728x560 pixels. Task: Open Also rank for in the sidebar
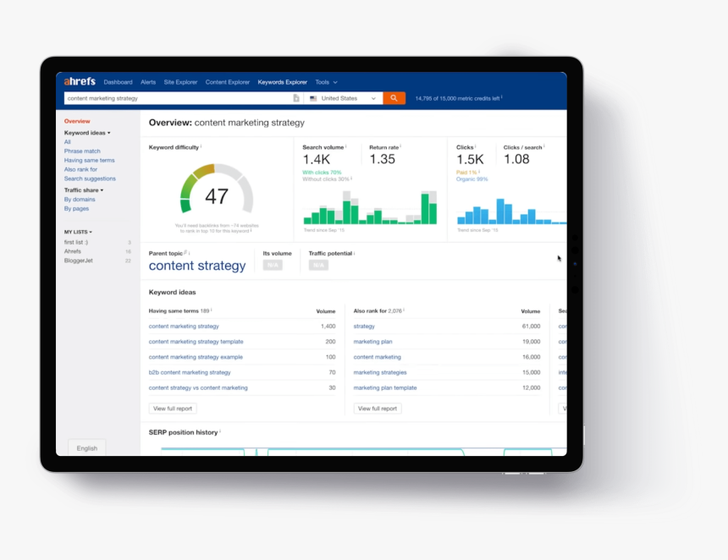click(x=80, y=169)
